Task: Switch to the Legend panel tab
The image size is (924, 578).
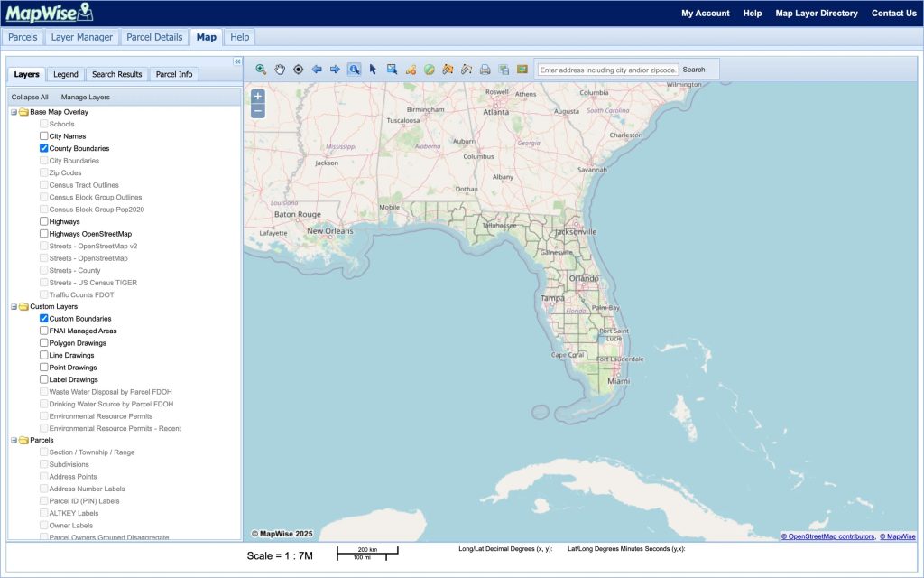Action: click(65, 74)
